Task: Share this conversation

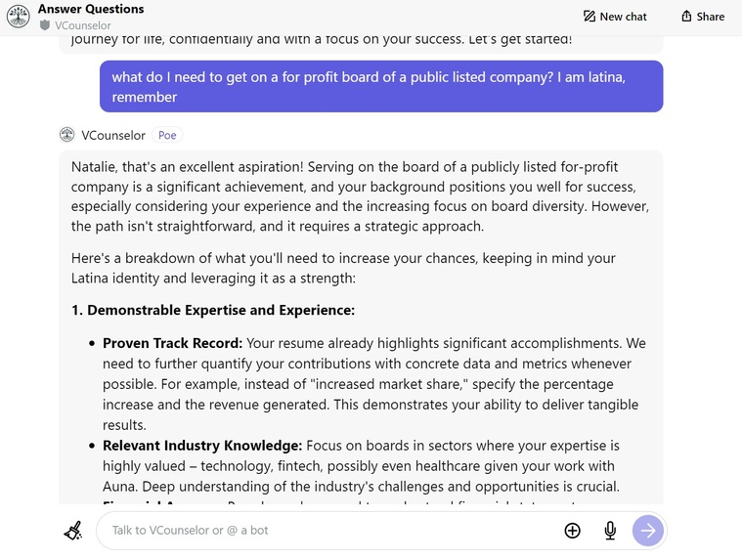Action: (x=703, y=17)
